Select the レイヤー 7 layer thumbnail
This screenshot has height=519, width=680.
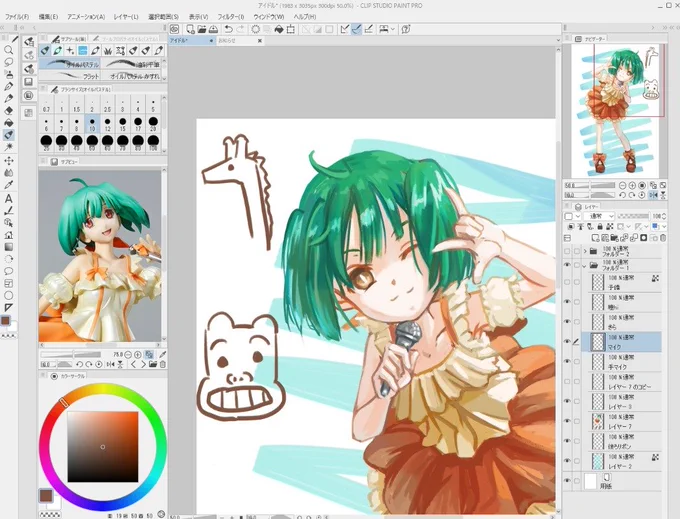[598, 421]
